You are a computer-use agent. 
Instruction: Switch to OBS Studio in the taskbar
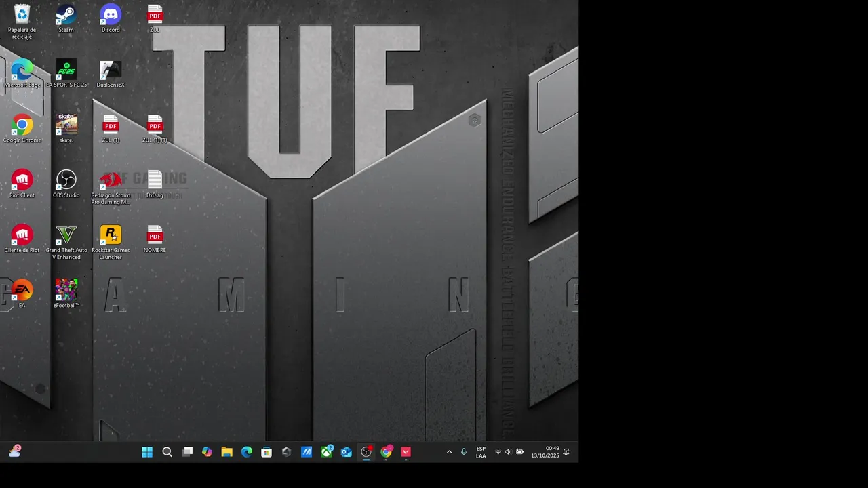tap(366, 452)
